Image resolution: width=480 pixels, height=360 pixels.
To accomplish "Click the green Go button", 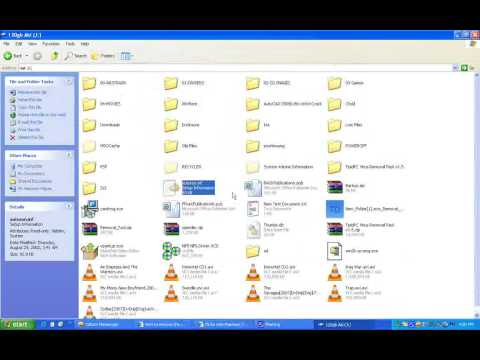I will 464,68.
